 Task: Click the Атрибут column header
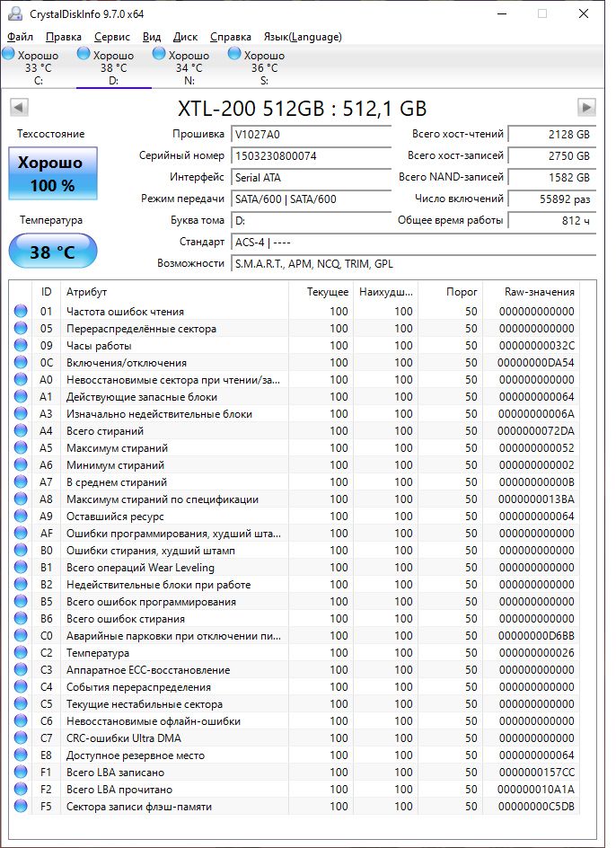[x=175, y=291]
